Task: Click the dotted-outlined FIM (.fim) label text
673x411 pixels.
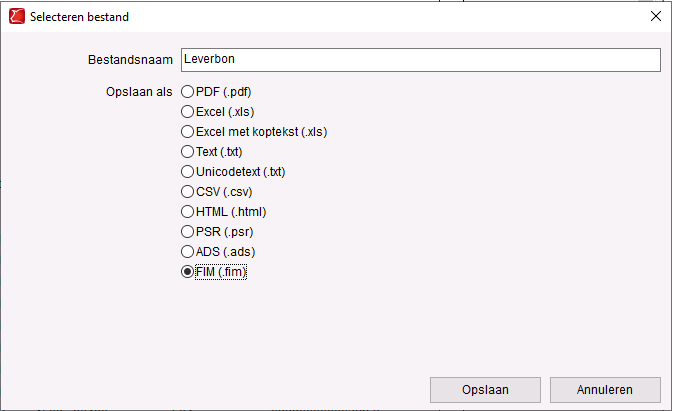Action: [x=221, y=272]
